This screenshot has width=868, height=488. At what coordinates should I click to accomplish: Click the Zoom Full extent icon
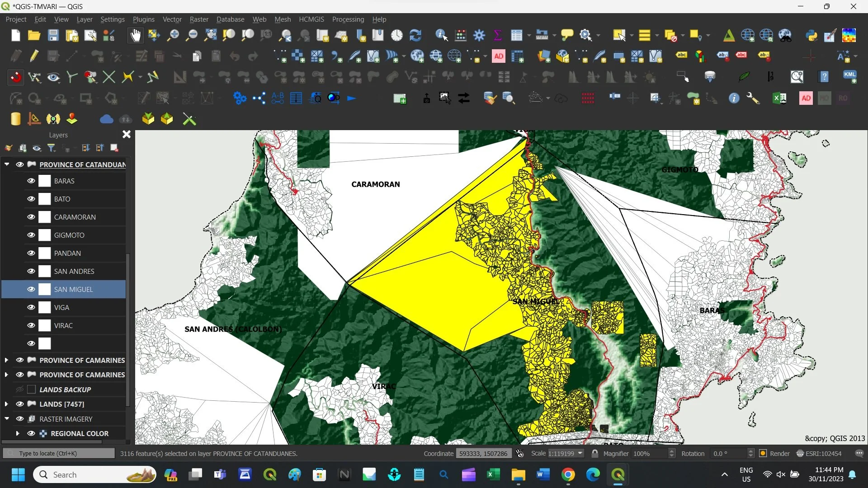210,35
